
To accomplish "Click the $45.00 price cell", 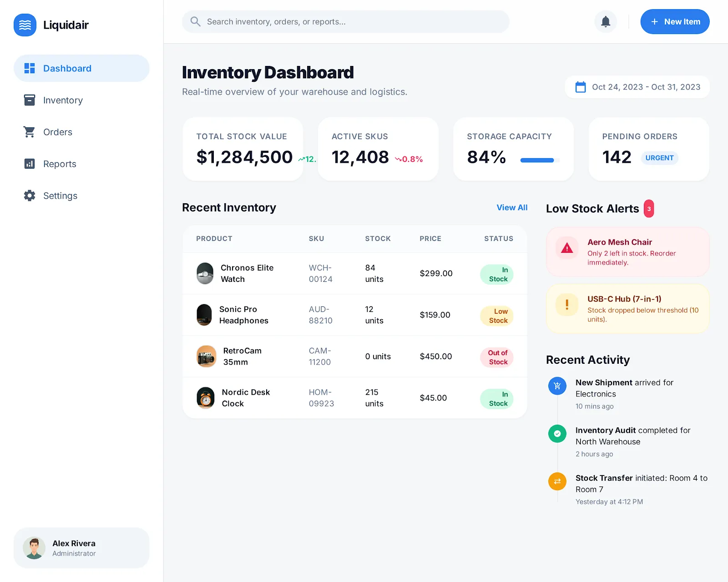I will (x=433, y=398).
